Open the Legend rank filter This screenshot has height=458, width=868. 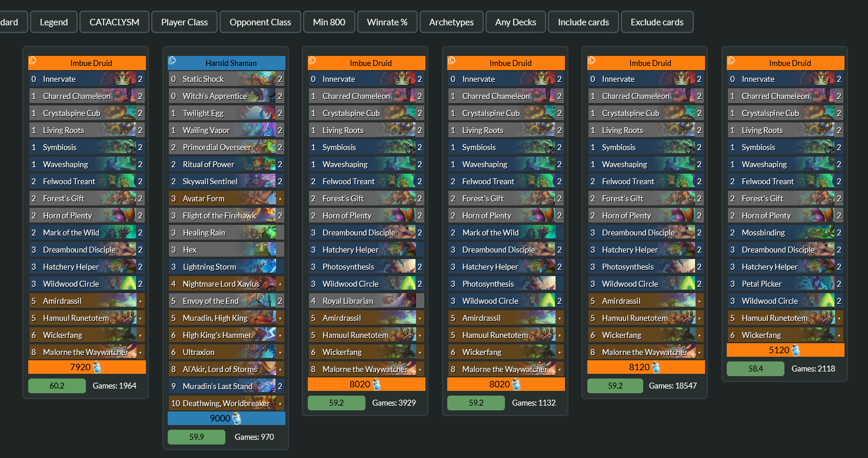click(x=54, y=22)
